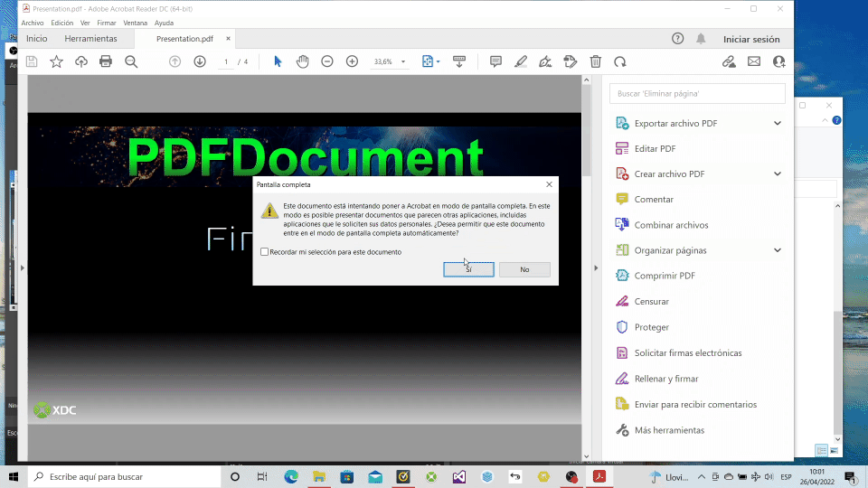The height and width of the screenshot is (488, 868).
Task: Click the upload to cloud icon
Action: pos(81,61)
